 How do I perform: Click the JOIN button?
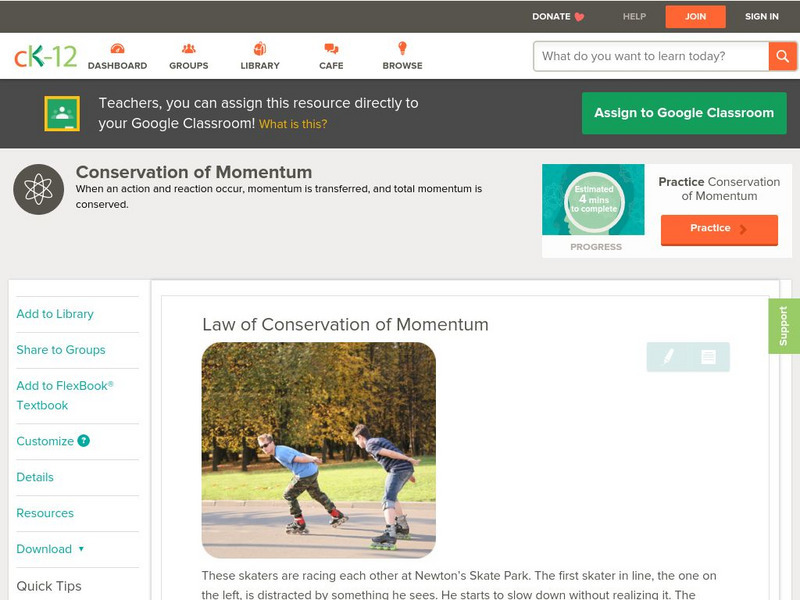[695, 17]
